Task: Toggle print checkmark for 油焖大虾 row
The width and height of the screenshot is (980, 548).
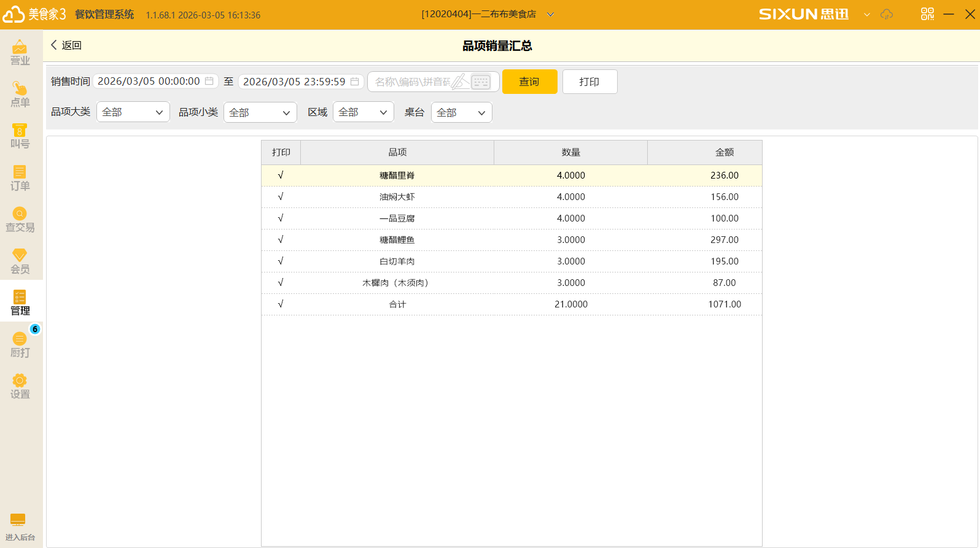Action: [281, 197]
